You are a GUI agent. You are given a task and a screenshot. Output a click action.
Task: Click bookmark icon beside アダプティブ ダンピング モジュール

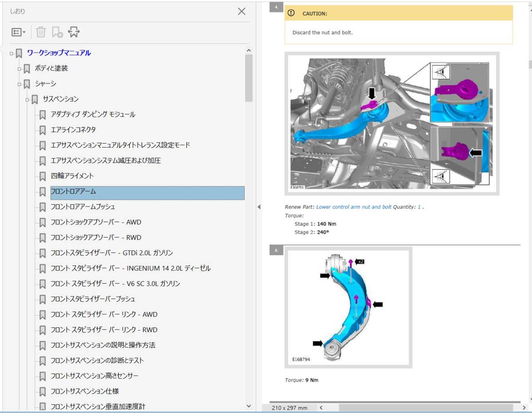point(43,115)
